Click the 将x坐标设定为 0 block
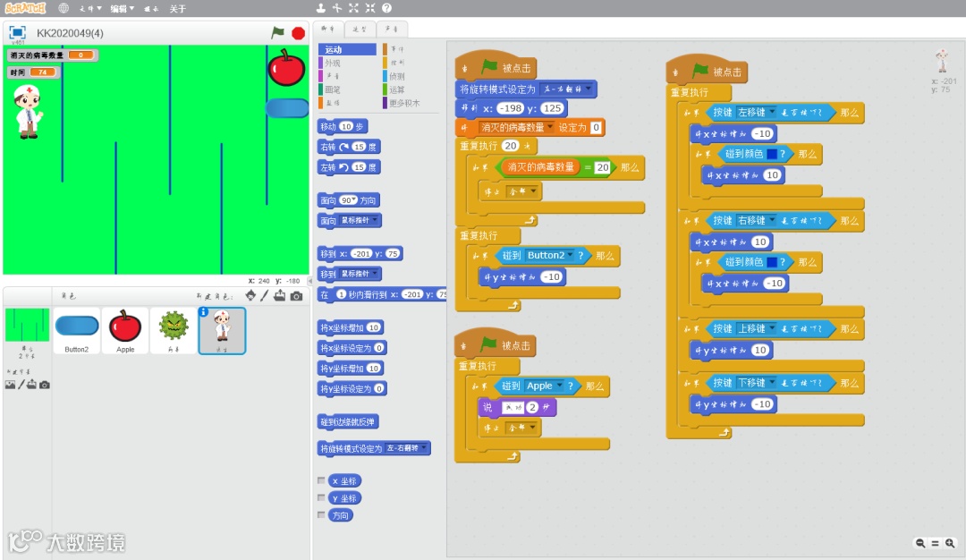The width and height of the screenshot is (966, 560). (x=352, y=348)
